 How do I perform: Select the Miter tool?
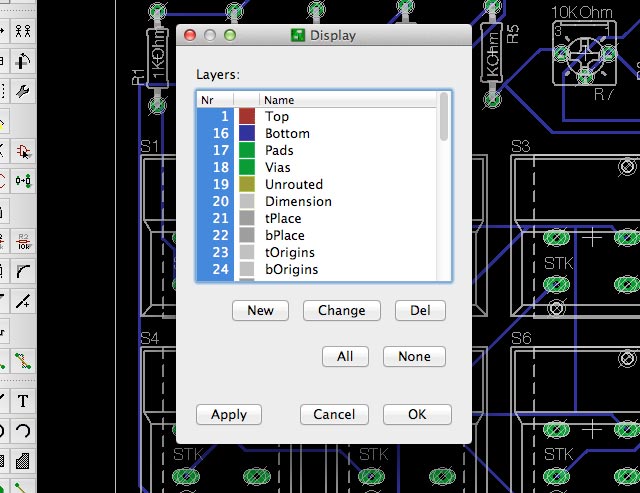click(x=22, y=271)
